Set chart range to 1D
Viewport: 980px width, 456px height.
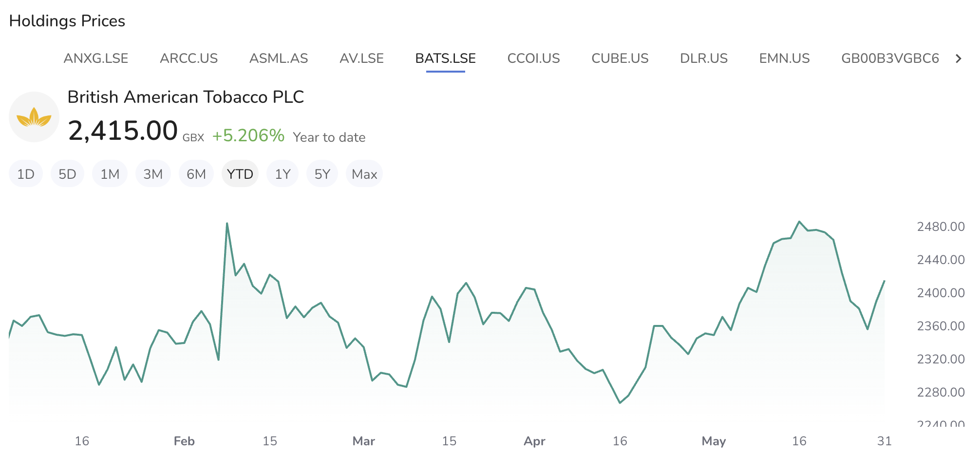(26, 174)
